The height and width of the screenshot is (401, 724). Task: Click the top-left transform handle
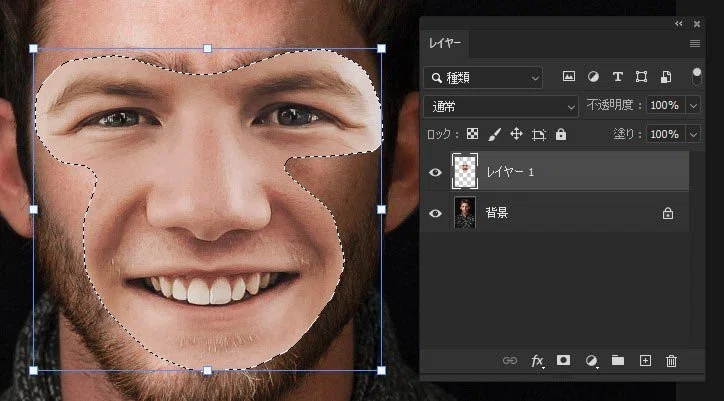click(33, 49)
